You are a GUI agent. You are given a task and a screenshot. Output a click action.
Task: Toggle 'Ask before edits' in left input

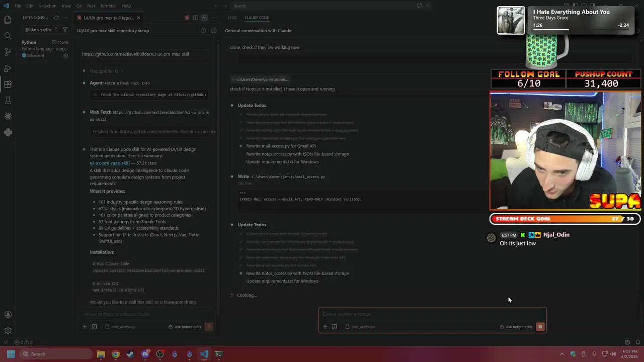click(x=185, y=327)
